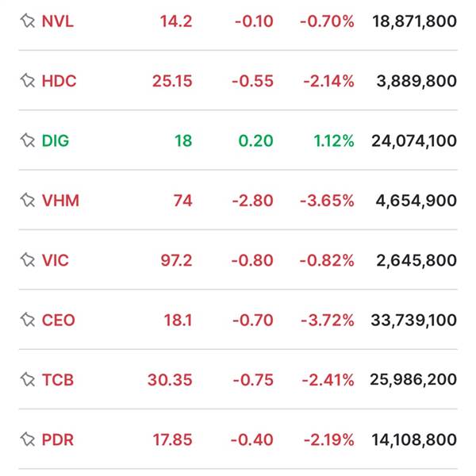The width and height of the screenshot is (476, 476).
Task: Select the HDC price 25.15
Action: (172, 81)
